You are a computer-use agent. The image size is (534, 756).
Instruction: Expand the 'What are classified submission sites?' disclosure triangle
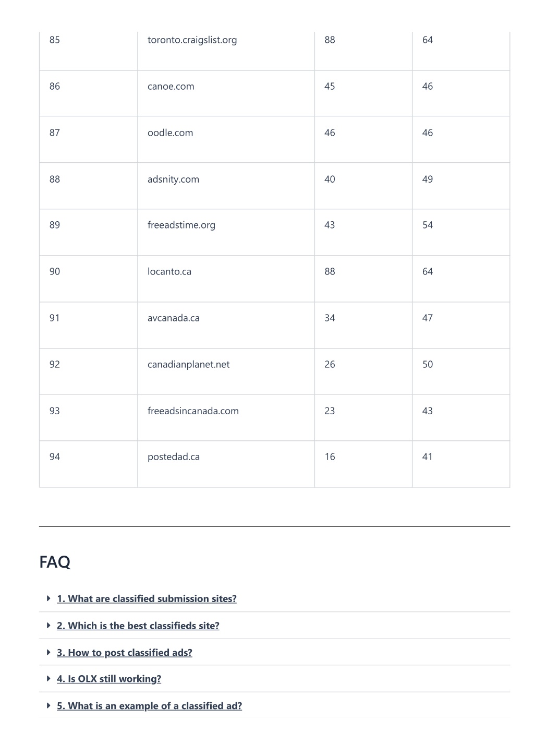click(48, 598)
